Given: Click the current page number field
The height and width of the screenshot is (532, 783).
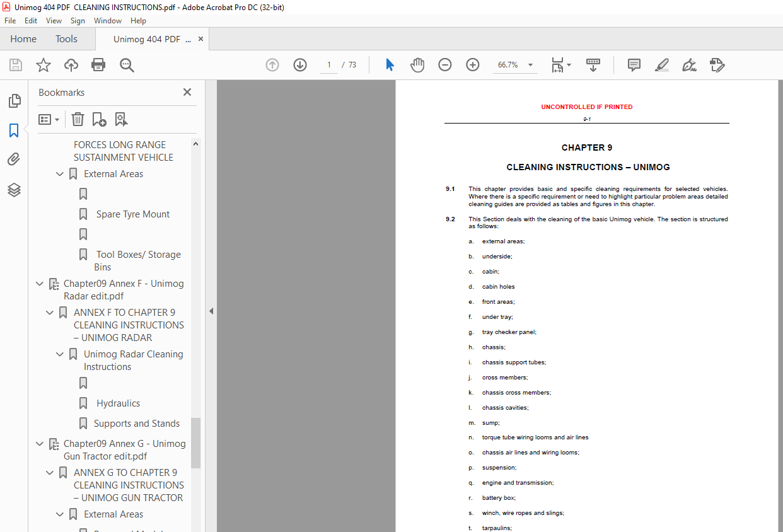Looking at the screenshot, I should 329,65.
